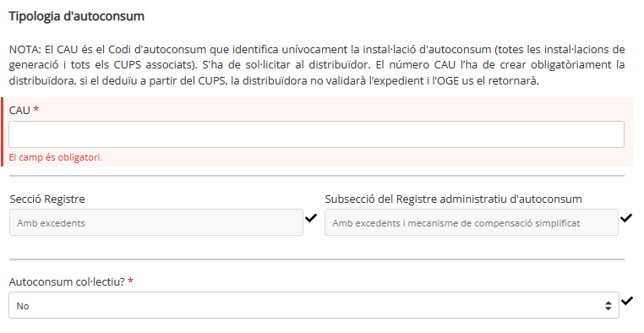This screenshot has width=644, height=333.
Task: Open the Autoconsum col·lectiu dropdown
Action: click(314, 305)
